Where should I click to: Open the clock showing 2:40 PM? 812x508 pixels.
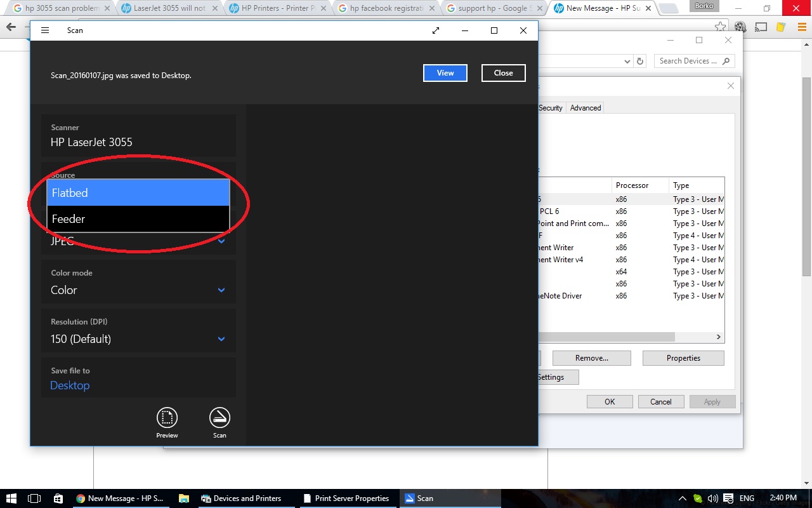782,498
